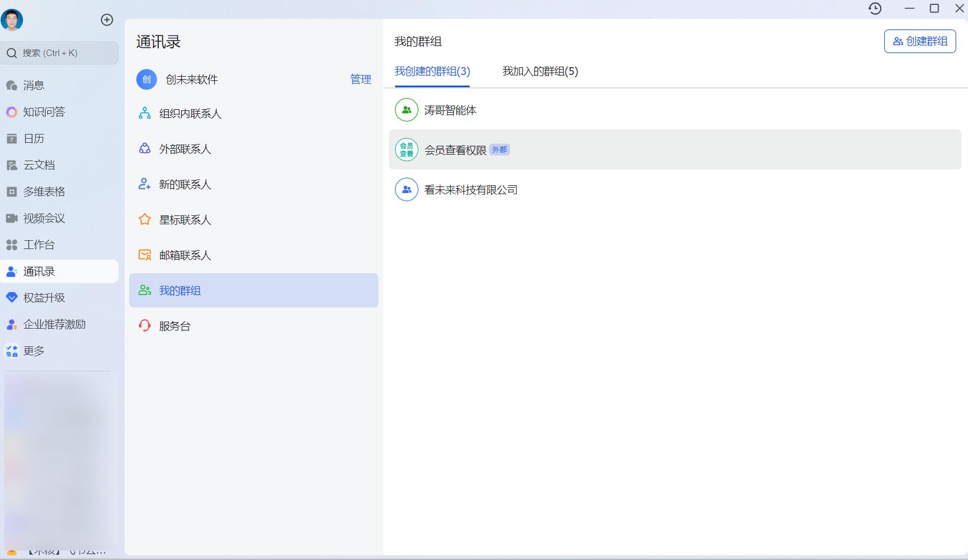
Task: Open the 消息 messages panel
Action: 34,84
